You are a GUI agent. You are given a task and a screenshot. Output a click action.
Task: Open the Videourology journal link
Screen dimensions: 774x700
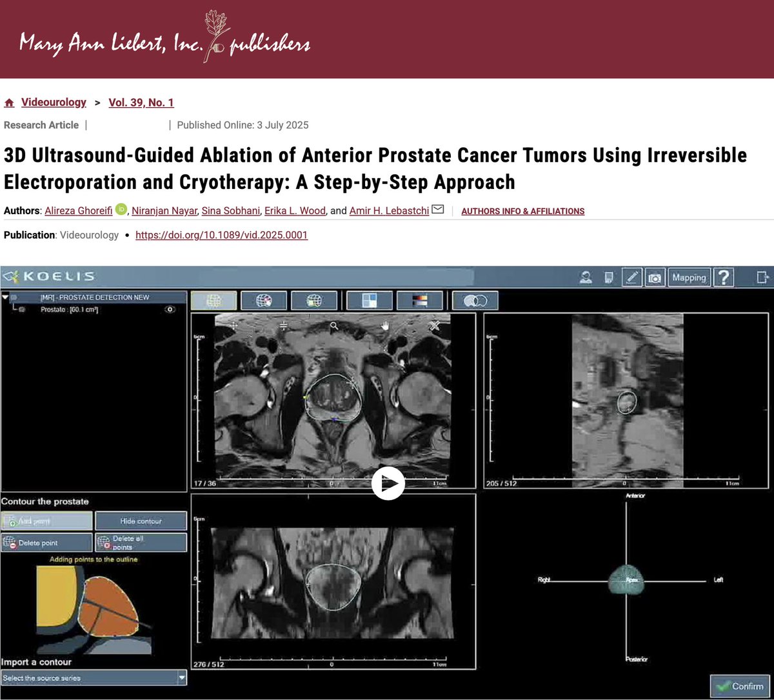click(x=54, y=103)
